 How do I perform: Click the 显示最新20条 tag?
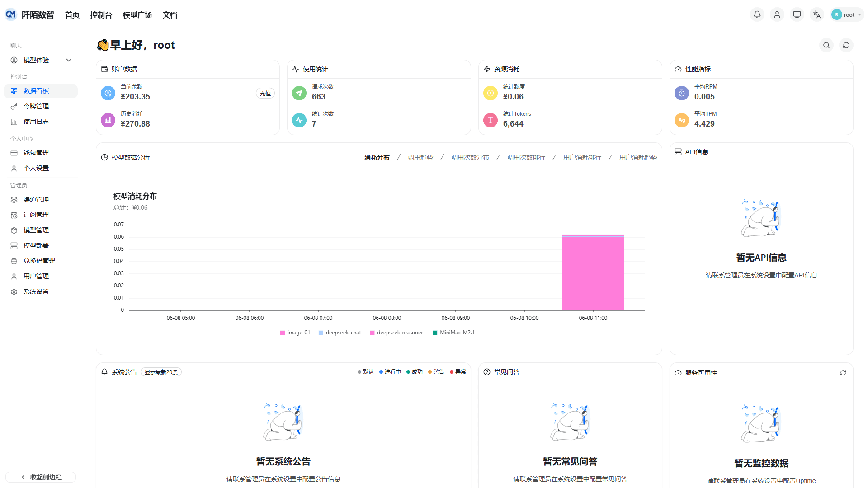click(x=161, y=372)
